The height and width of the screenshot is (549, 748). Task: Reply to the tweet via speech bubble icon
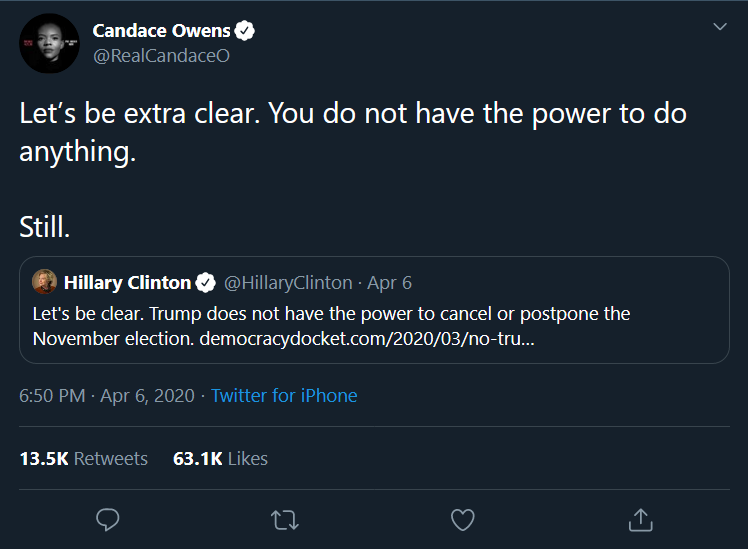[108, 520]
